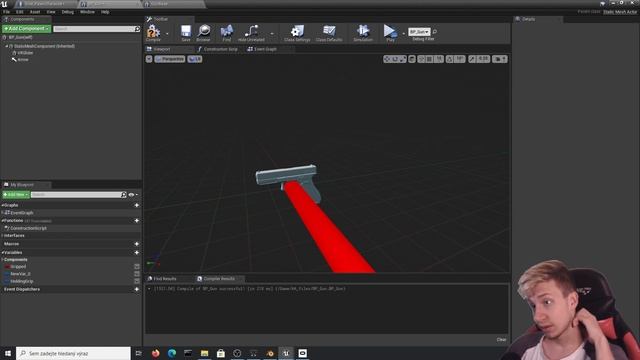Toggle Gripped variable instance-editable checkbox
The height and width of the screenshot is (360, 640).
pos(137,267)
